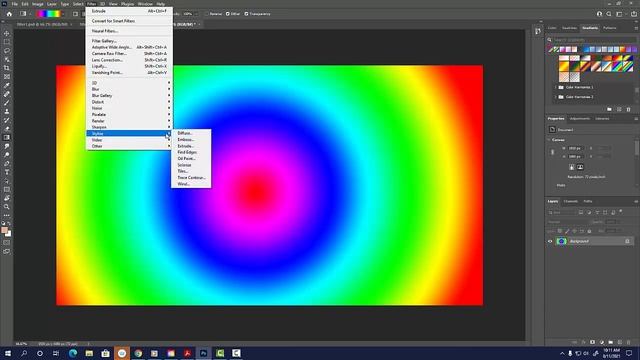This screenshot has height=360, width=640.
Task: Expand the Blur submenu in the Filter menu
Action: [x=129, y=89]
